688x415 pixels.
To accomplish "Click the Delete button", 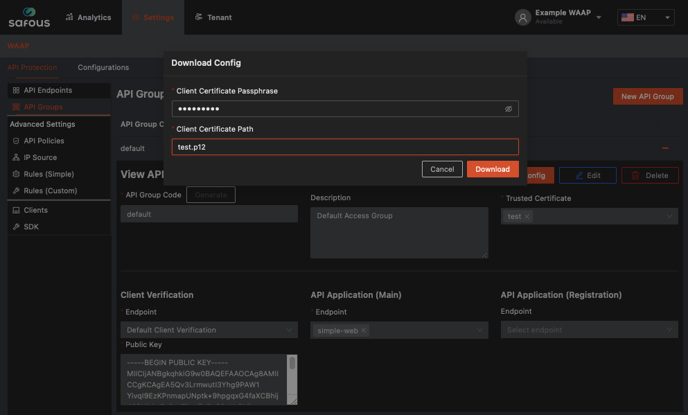I will [650, 175].
